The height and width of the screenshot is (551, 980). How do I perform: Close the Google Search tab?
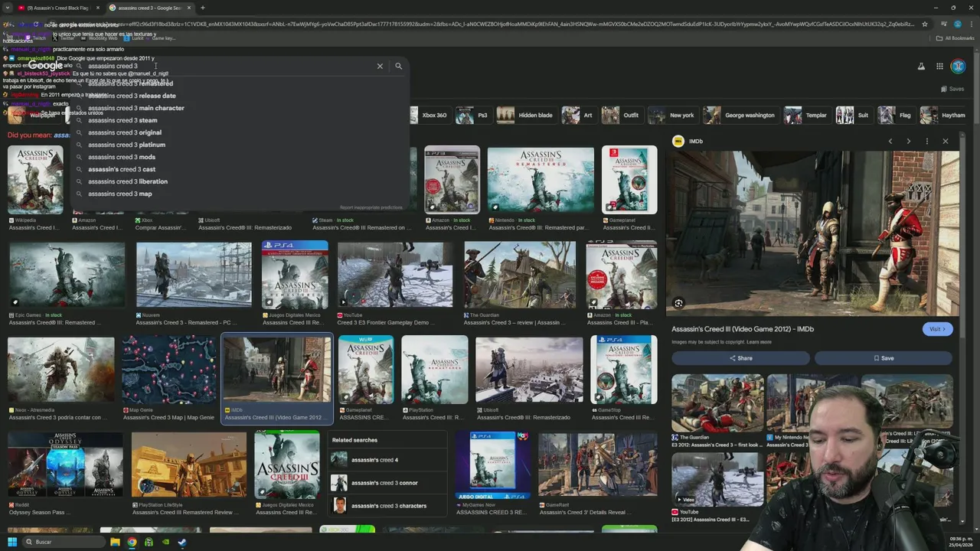pos(189,8)
